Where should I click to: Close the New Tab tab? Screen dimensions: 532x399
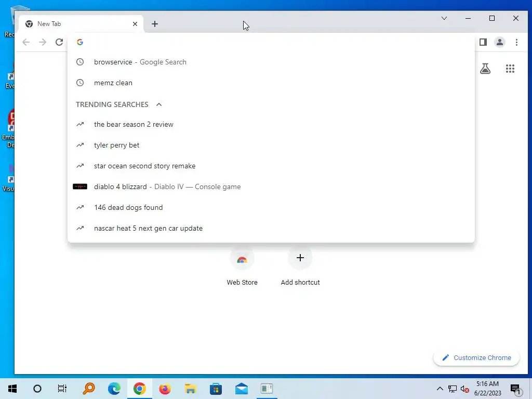tap(135, 24)
